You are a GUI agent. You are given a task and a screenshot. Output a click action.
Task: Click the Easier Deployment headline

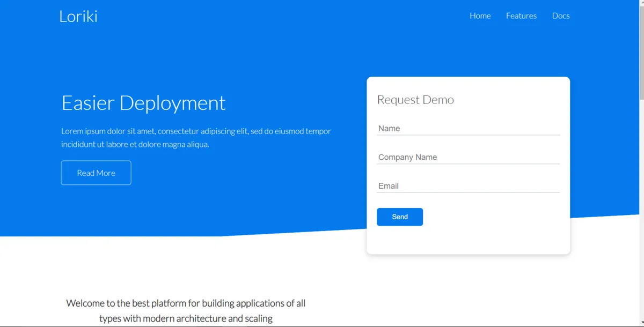tap(143, 103)
